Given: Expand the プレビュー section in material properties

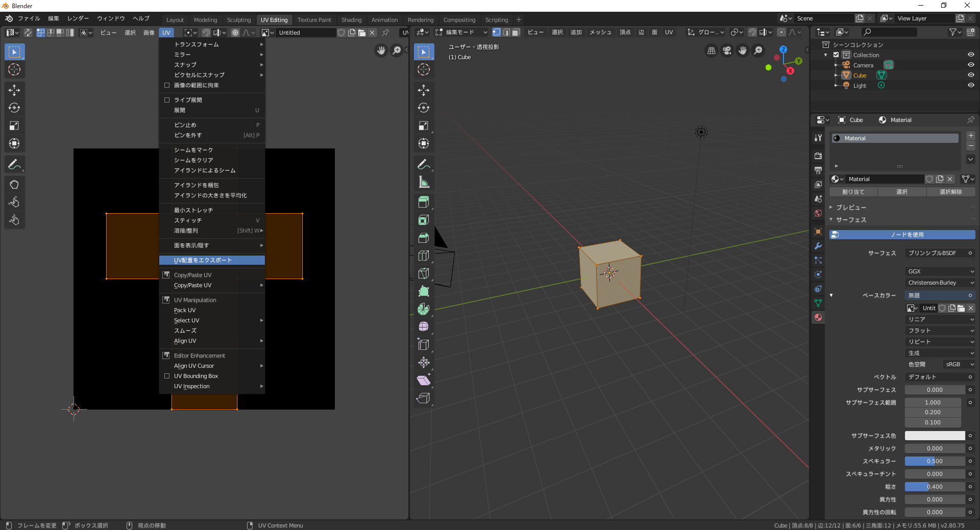Looking at the screenshot, I should (x=849, y=207).
